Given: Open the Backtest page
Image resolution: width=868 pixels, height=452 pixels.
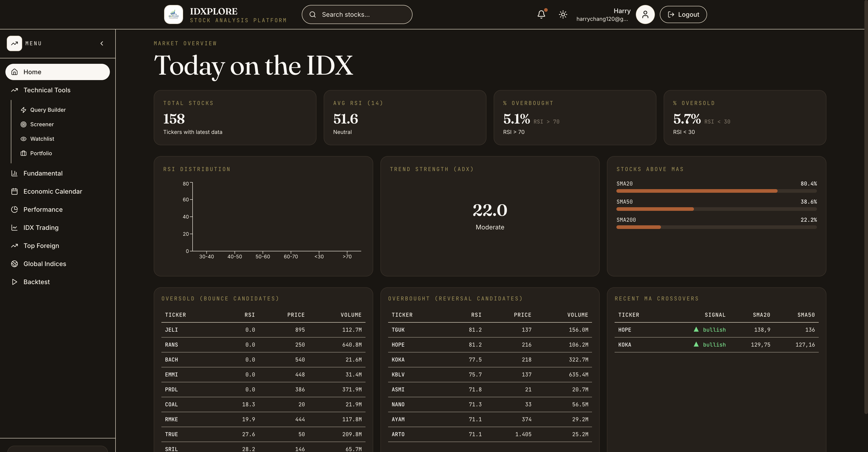Looking at the screenshot, I should coord(58,282).
